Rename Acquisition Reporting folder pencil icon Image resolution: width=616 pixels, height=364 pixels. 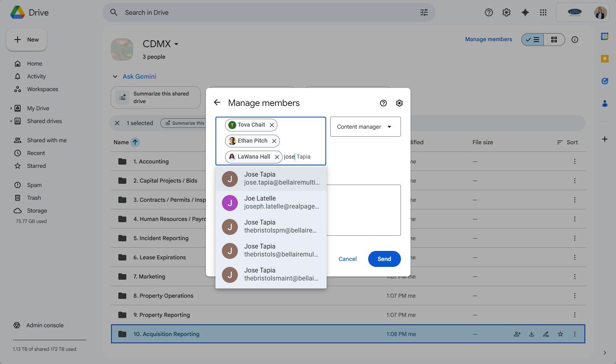(546, 334)
